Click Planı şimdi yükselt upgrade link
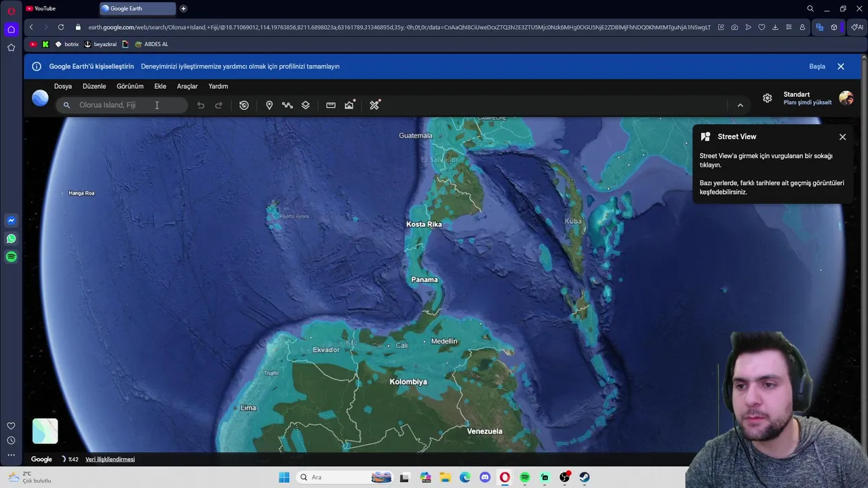Screen dimensions: 868x488 808,103
